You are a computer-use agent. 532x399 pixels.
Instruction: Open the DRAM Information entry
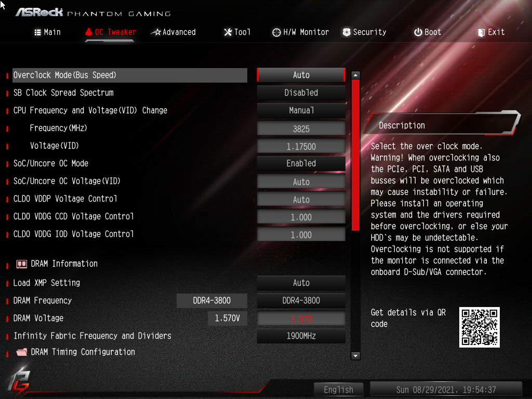tap(57, 263)
